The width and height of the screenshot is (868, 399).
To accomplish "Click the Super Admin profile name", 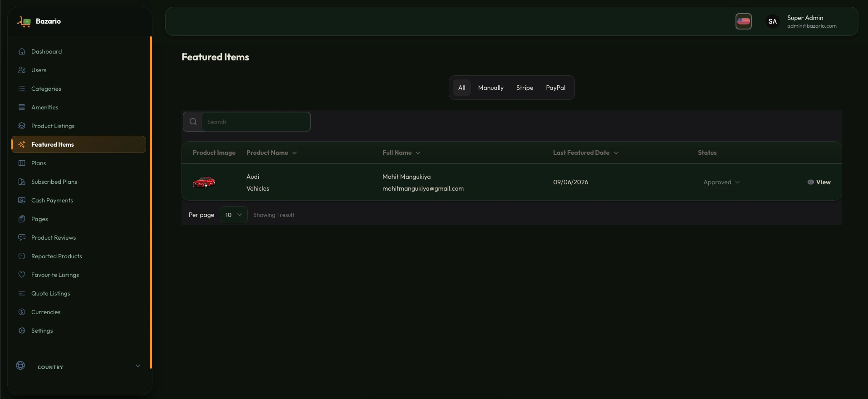I will pyautogui.click(x=805, y=18).
